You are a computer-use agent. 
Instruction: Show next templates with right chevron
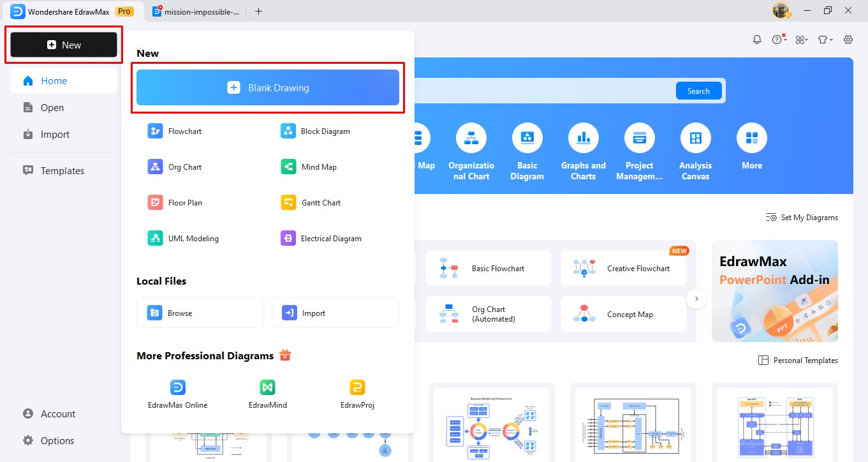[696, 299]
